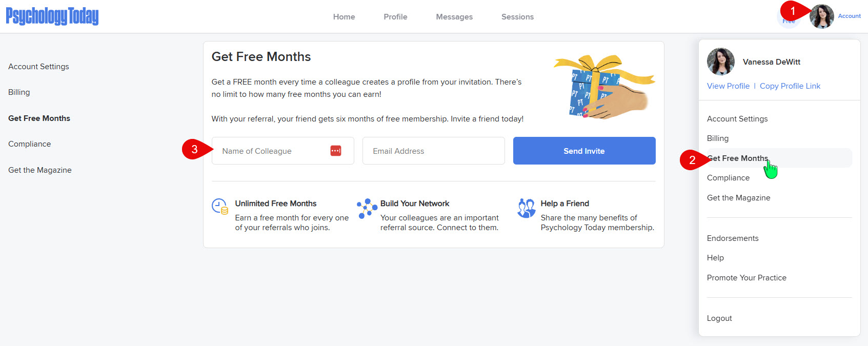
Task: Click the red password manager icon in name field
Action: 336,151
